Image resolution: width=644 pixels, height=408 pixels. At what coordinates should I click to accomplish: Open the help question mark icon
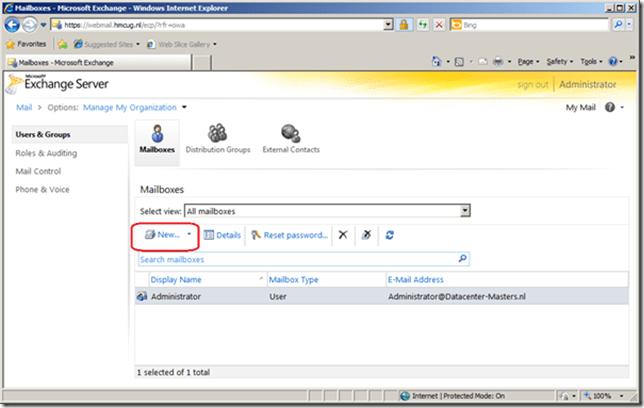(611, 107)
